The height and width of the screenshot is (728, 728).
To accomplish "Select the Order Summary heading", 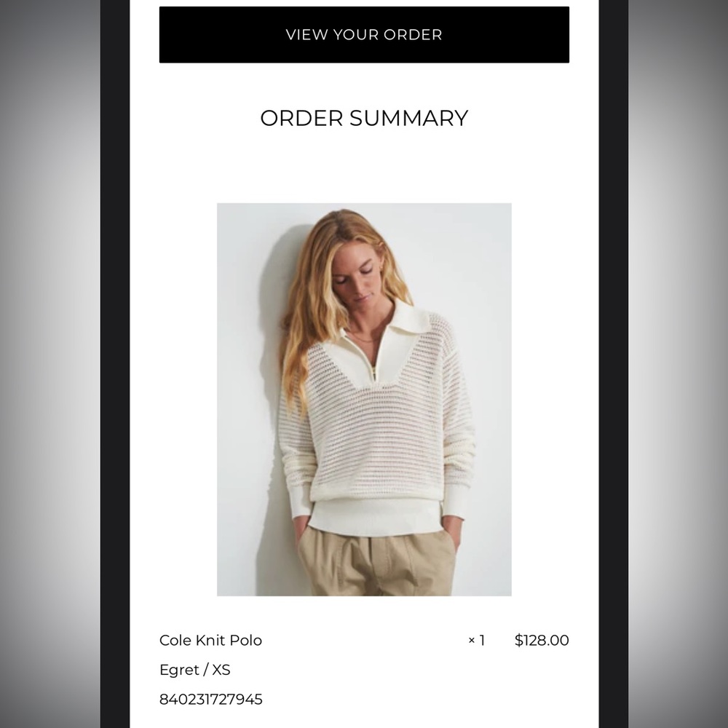I will (364, 118).
